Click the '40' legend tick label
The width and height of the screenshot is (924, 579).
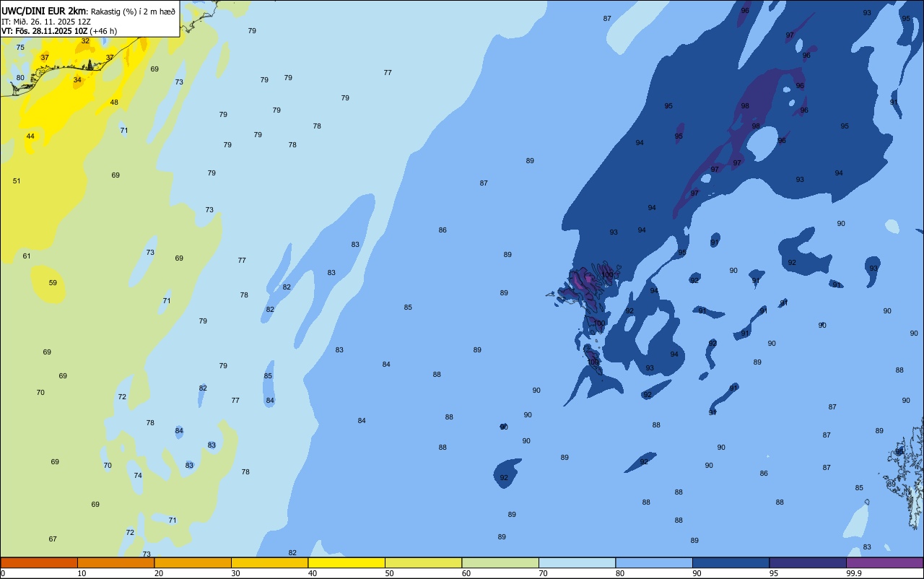coord(313,573)
